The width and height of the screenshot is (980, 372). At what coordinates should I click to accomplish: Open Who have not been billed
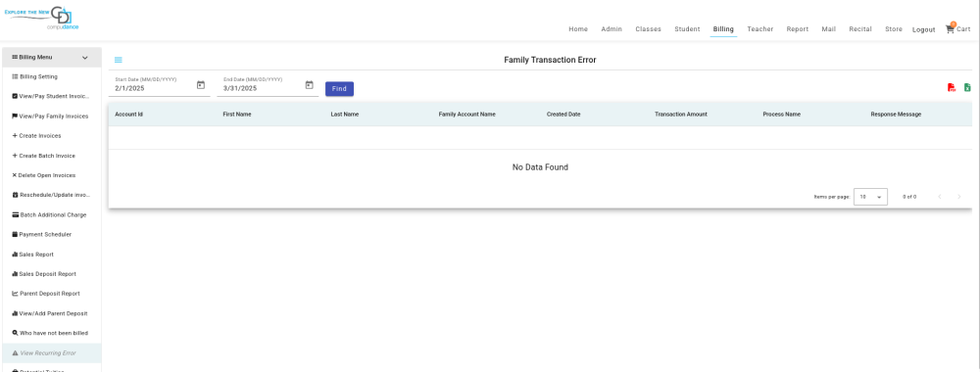click(52, 333)
